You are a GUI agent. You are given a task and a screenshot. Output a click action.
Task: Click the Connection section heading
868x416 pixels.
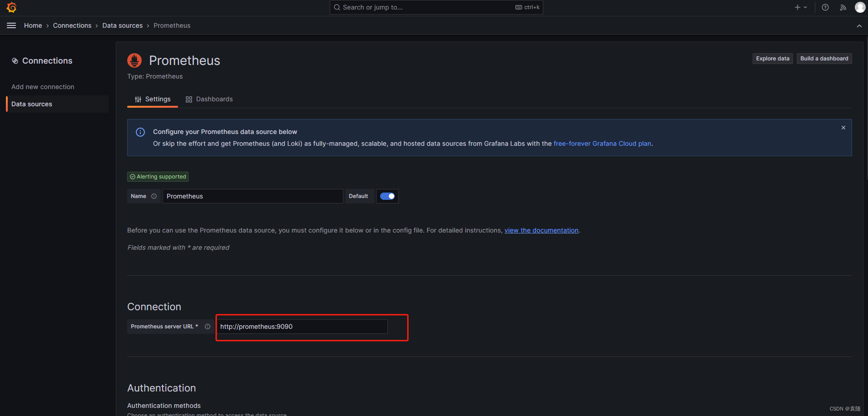154,307
